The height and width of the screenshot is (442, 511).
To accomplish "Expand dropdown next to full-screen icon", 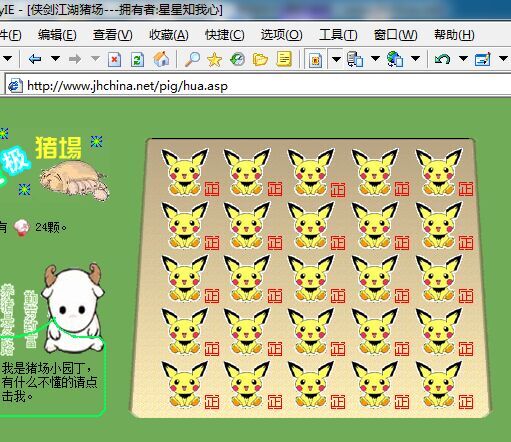I will 336,59.
